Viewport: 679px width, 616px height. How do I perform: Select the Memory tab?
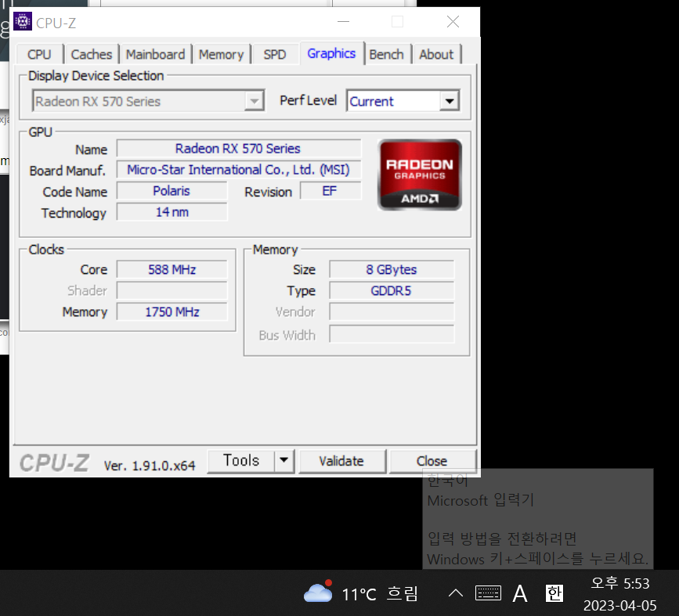click(x=222, y=55)
